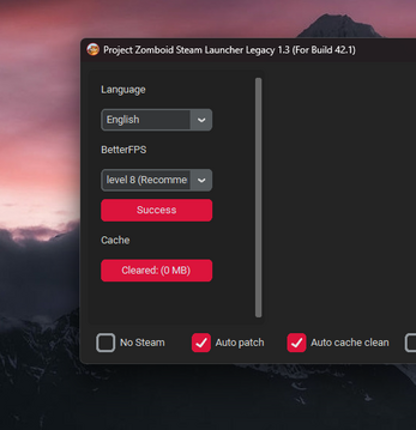Click the vertical scrollbar of the settings panel
416x430 pixels.
pos(258,198)
